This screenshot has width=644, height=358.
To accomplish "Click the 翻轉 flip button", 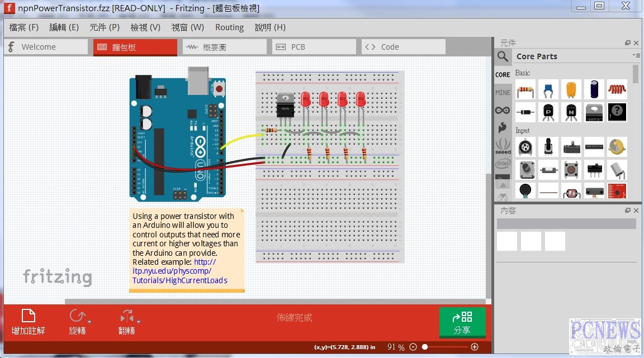I will coord(126,322).
